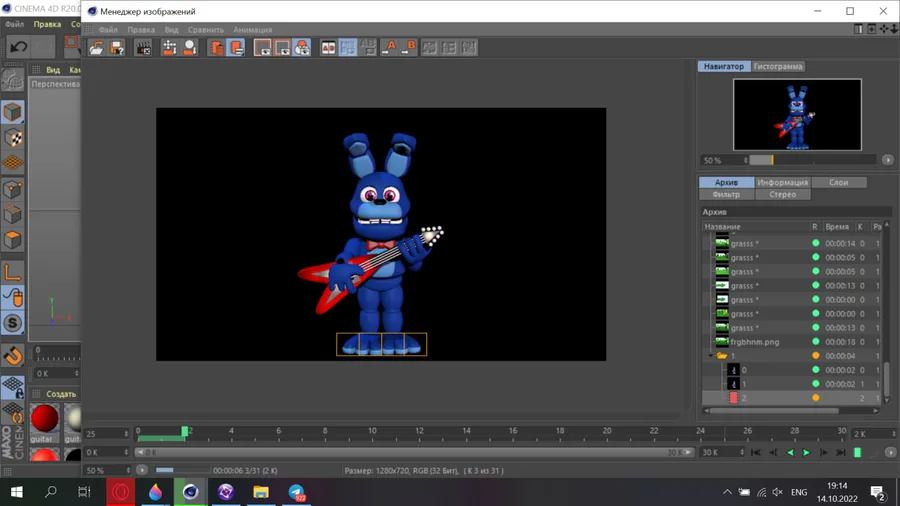This screenshot has height=506, width=900.
Task: Click the second red-framed view icon
Action: 282,48
